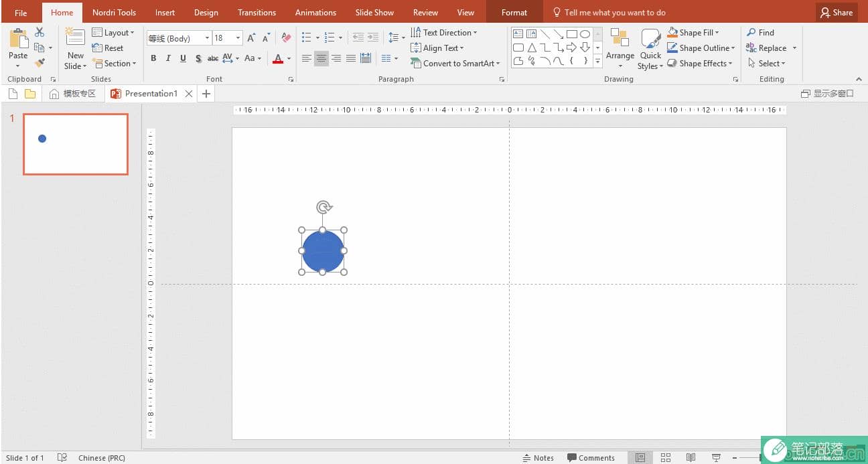Expand the shapes gallery More arrow

(x=597, y=61)
